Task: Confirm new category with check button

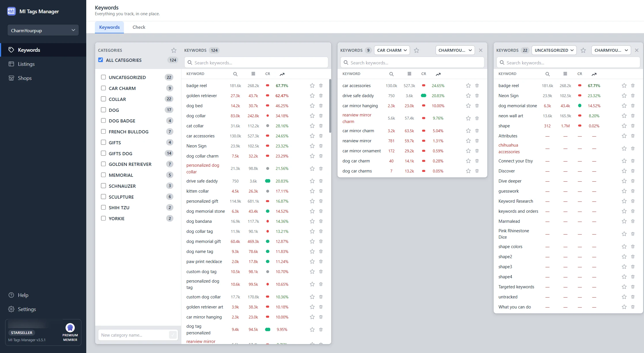Action: pos(173,335)
